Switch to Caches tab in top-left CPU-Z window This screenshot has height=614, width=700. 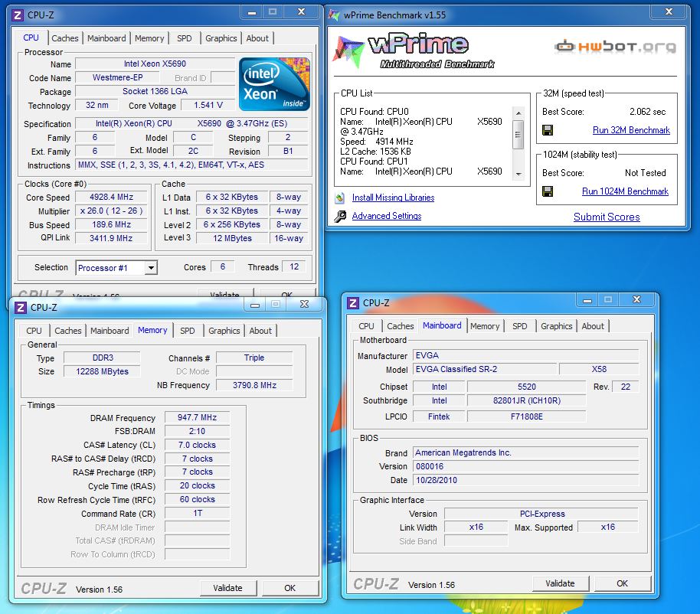[65, 38]
